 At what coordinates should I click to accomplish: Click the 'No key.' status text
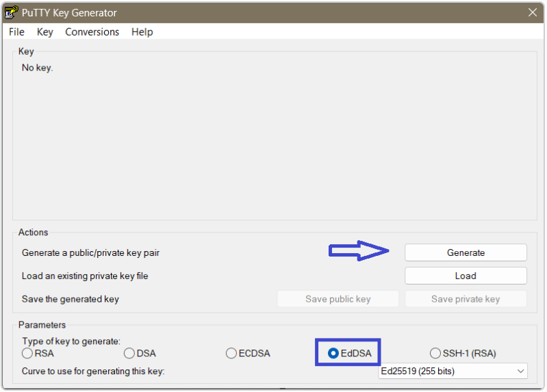(38, 68)
